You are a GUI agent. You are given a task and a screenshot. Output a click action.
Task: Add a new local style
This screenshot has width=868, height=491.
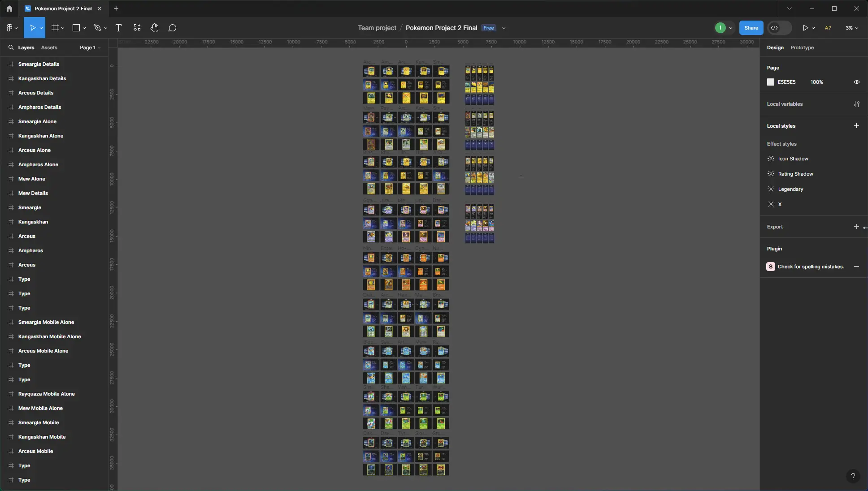pyautogui.click(x=856, y=126)
